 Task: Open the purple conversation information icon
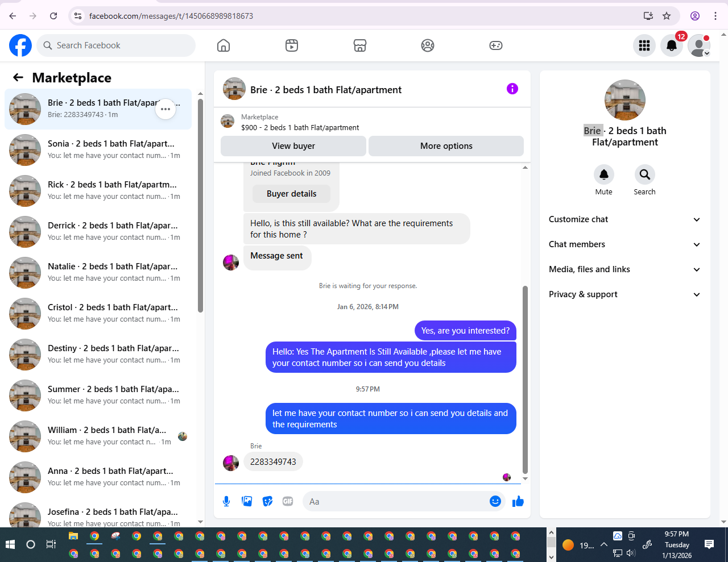click(512, 89)
